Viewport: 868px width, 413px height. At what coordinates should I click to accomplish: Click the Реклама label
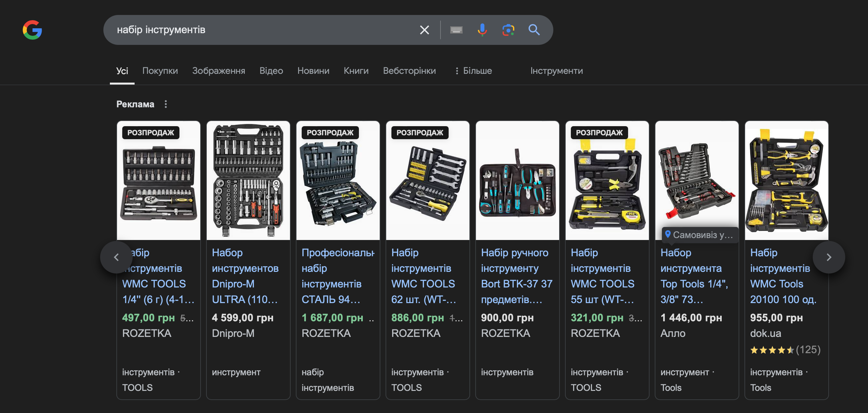point(135,104)
